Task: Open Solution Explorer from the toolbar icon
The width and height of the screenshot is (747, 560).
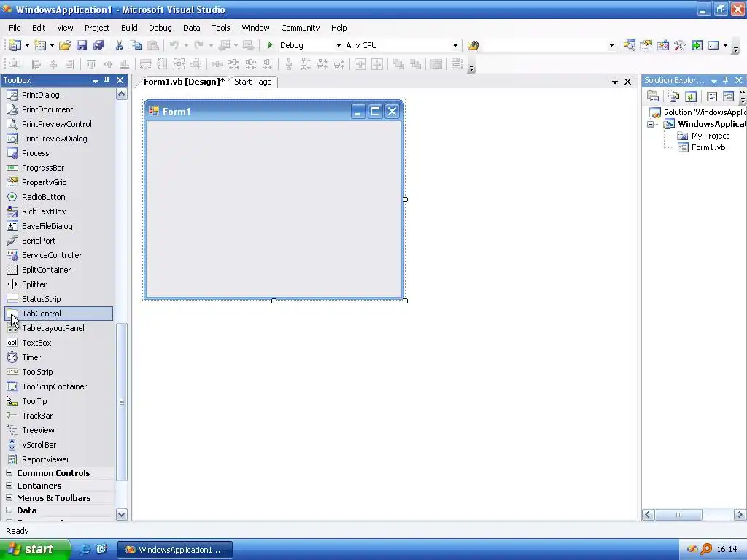Action: click(630, 45)
